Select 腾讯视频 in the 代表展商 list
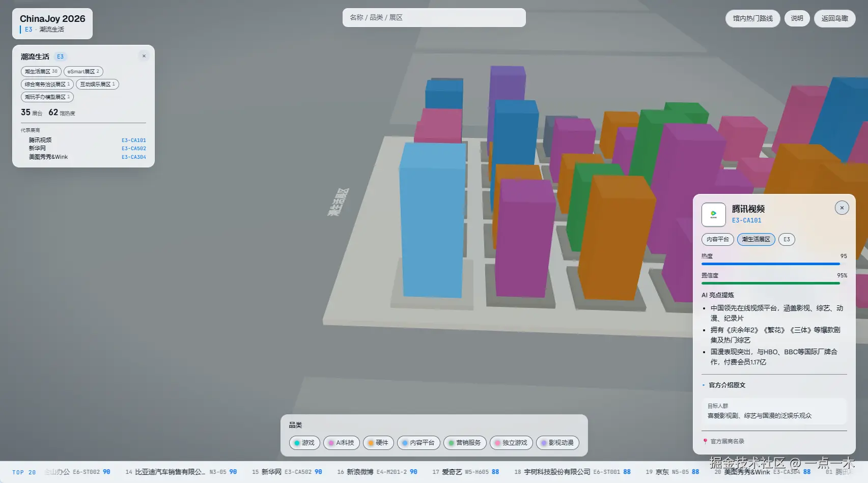 pyautogui.click(x=87, y=140)
